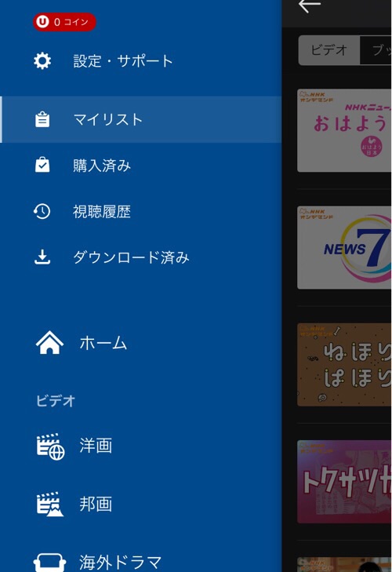Viewport: 392px width, 572px height.
Task: Open 設定・サポート menu entry
Action: point(123,60)
